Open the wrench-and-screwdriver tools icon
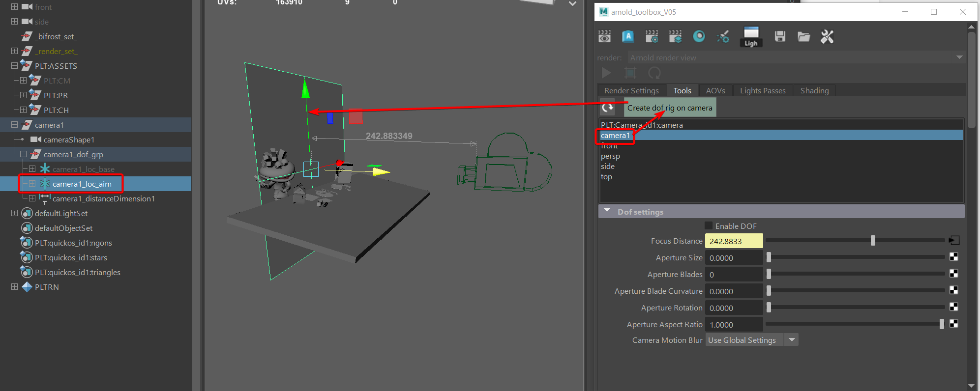 827,36
